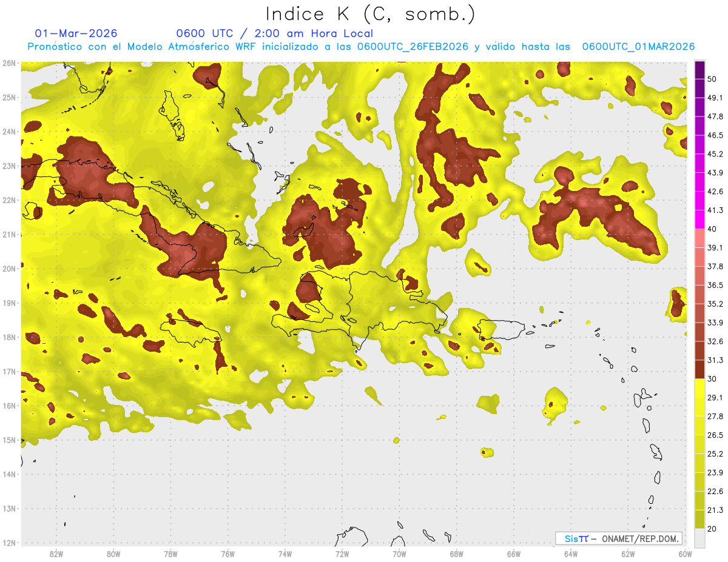Click the latitude axis label '22N'
The width and height of the screenshot is (728, 562).
point(9,199)
